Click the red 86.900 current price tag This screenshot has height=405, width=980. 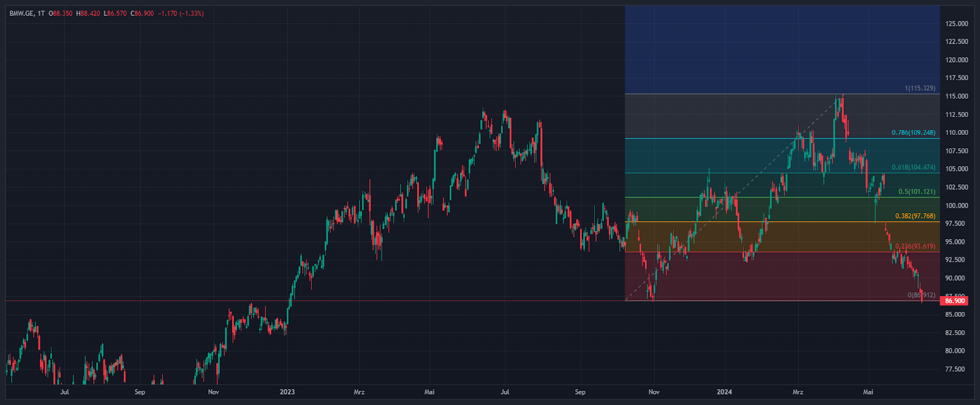click(955, 301)
